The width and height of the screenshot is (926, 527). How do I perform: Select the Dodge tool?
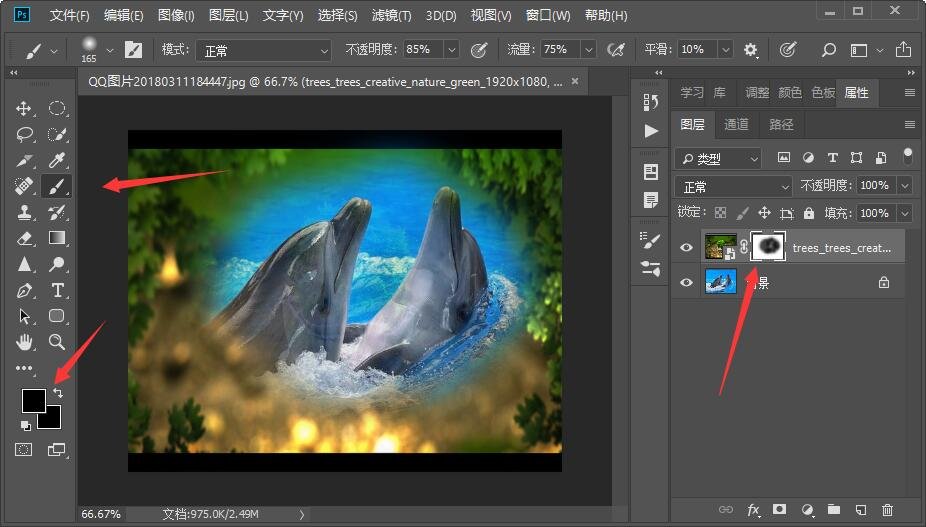[57, 264]
